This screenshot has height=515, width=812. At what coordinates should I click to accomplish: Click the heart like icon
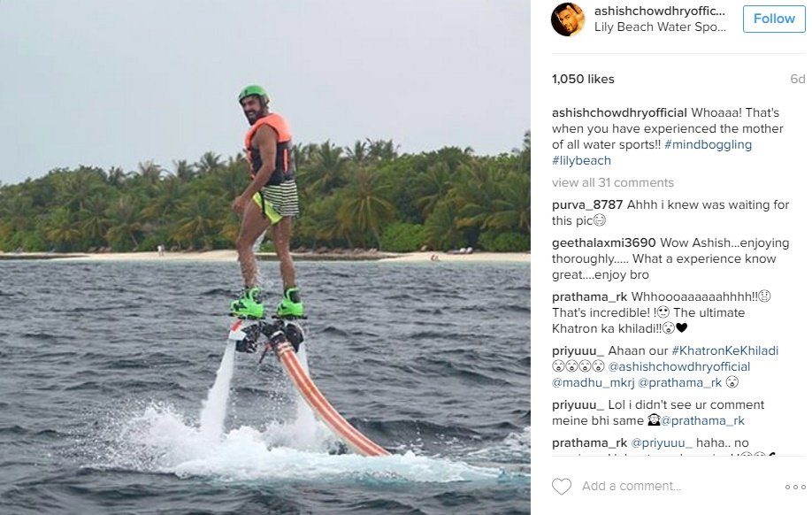[x=561, y=487]
